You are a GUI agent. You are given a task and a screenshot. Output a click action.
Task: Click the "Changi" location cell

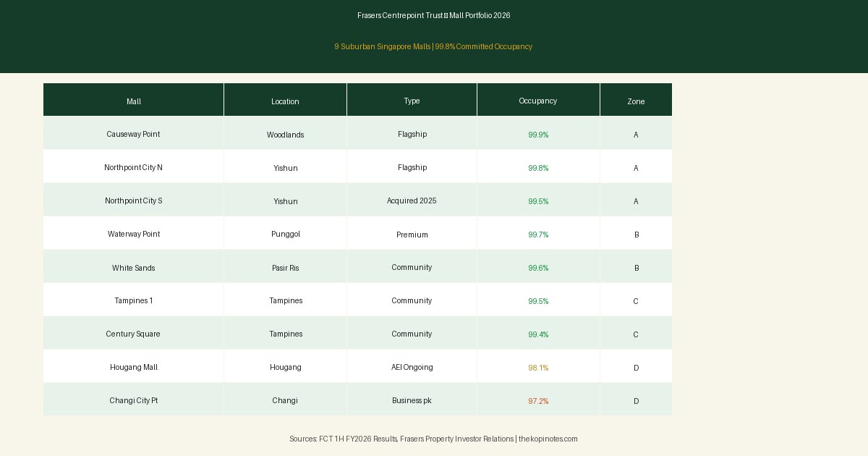(x=285, y=400)
